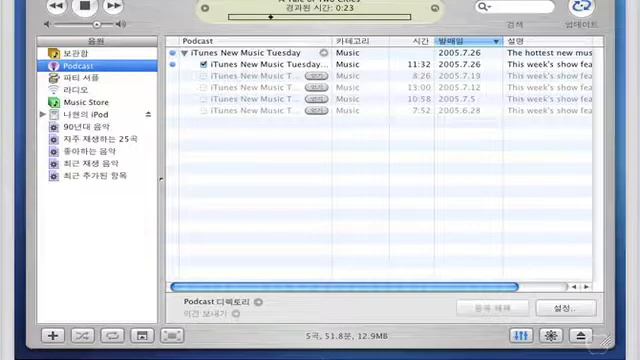Click the left circular icon in the display
The width and height of the screenshot is (640, 360).
point(205,8)
